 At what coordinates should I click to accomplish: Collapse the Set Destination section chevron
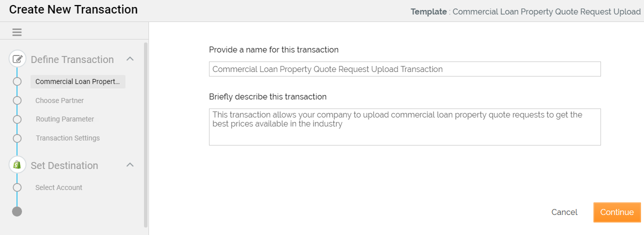(130, 164)
